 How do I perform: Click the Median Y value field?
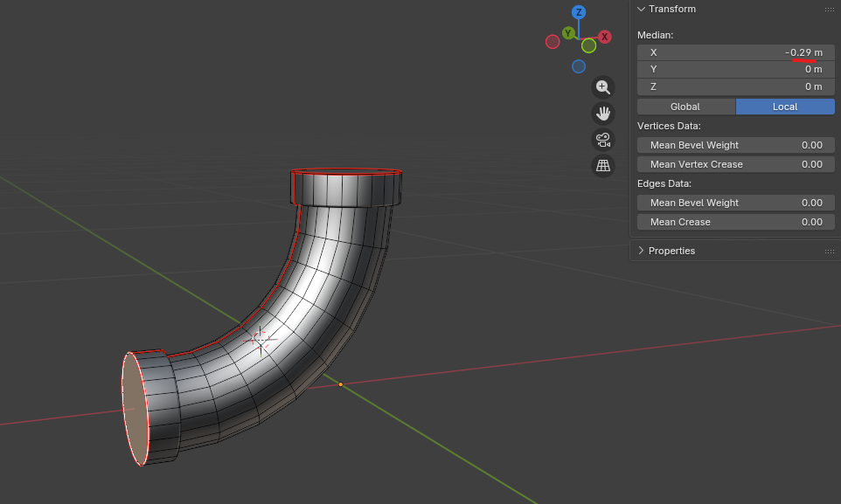(735, 69)
